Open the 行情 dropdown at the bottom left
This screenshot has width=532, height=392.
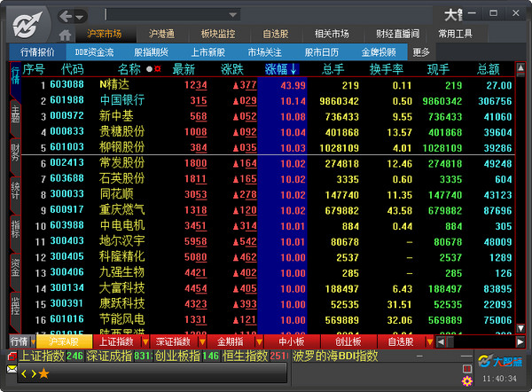(x=22, y=341)
